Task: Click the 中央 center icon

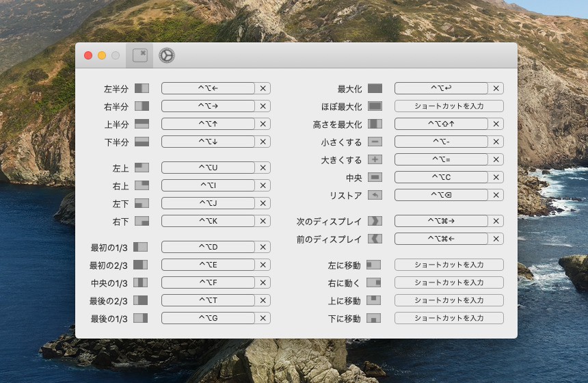Action: pyautogui.click(x=375, y=177)
